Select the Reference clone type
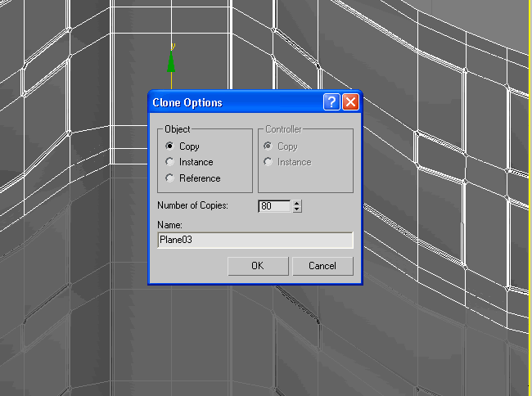The width and height of the screenshot is (532, 396). pyautogui.click(x=169, y=178)
